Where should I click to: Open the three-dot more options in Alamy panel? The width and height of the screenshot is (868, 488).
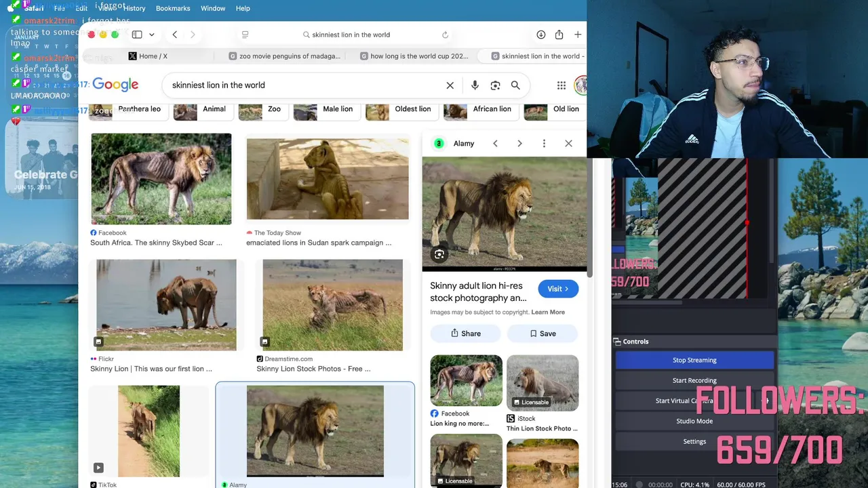point(544,144)
